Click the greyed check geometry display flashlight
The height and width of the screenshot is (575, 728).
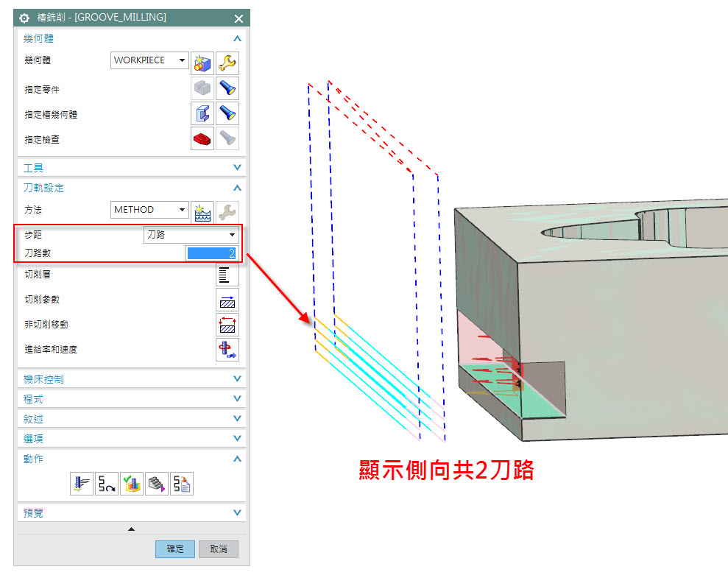click(x=227, y=138)
